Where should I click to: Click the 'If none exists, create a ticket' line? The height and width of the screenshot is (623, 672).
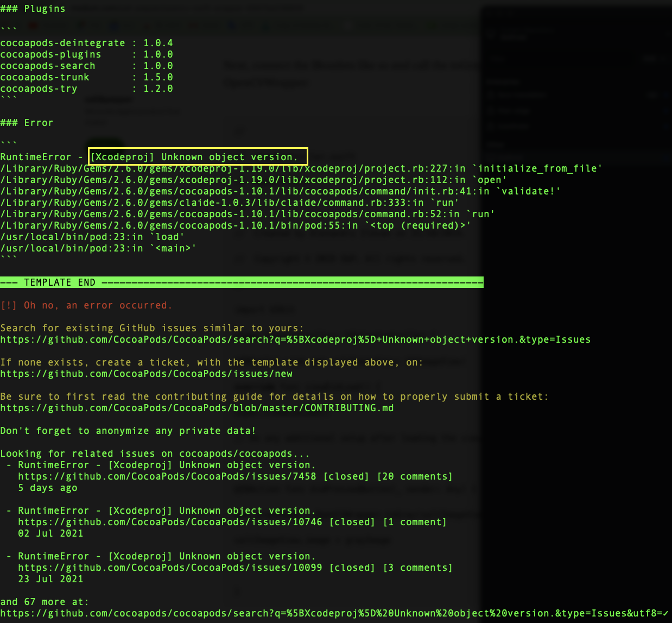pos(212,362)
